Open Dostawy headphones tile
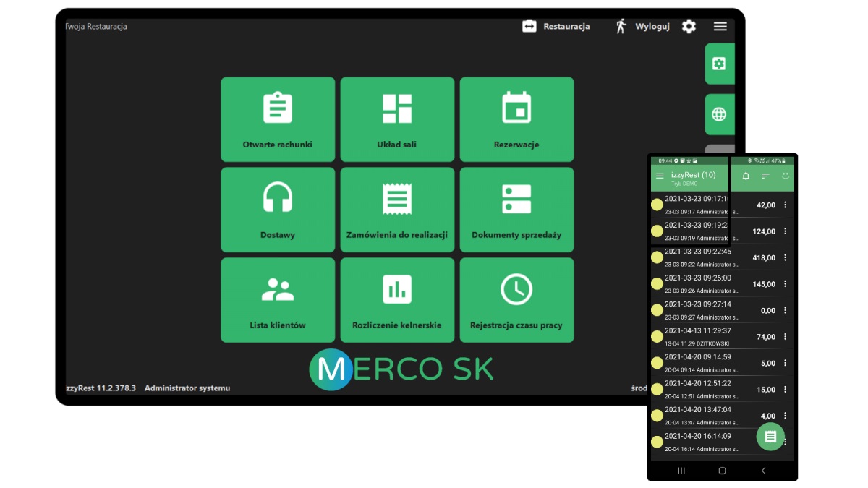868x488 pixels. (x=278, y=210)
